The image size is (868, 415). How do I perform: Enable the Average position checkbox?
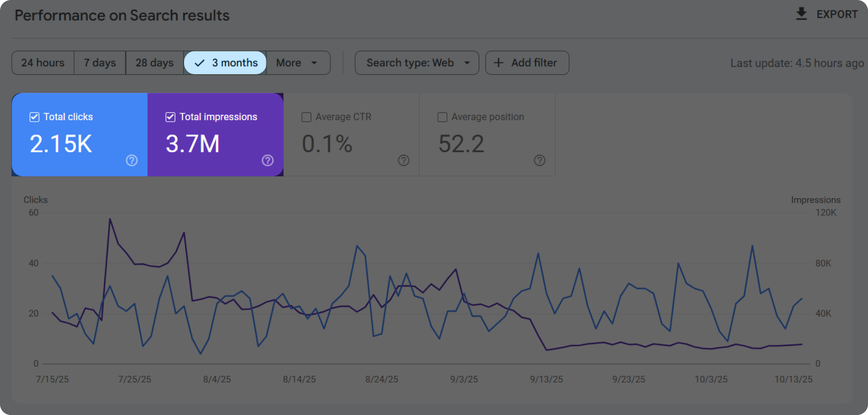pyautogui.click(x=442, y=117)
